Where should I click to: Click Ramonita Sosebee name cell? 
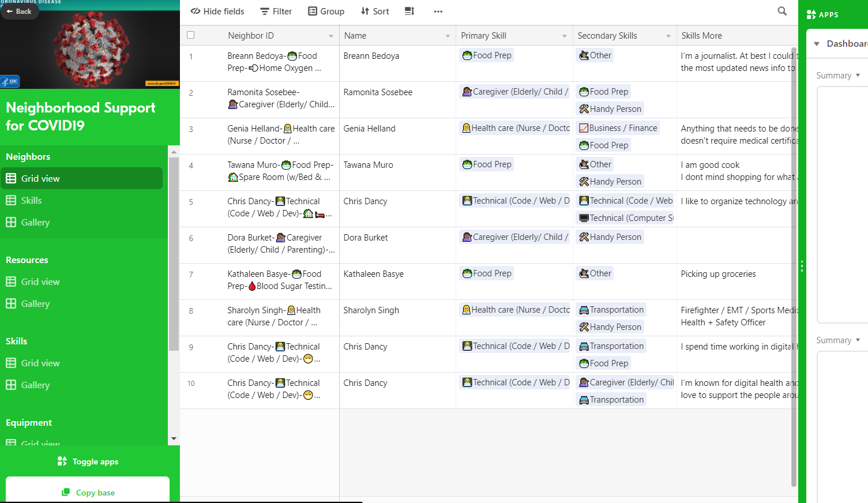tap(397, 100)
